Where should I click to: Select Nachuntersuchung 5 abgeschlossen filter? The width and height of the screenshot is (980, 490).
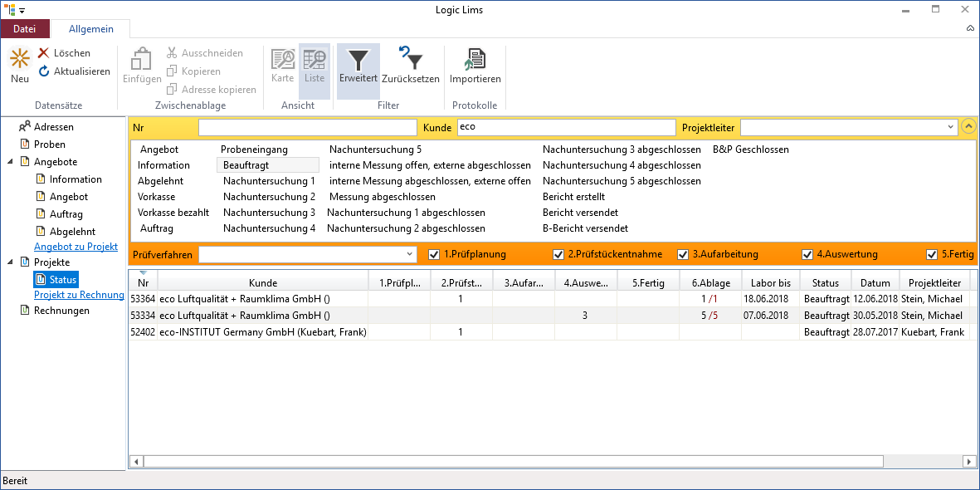coord(622,182)
